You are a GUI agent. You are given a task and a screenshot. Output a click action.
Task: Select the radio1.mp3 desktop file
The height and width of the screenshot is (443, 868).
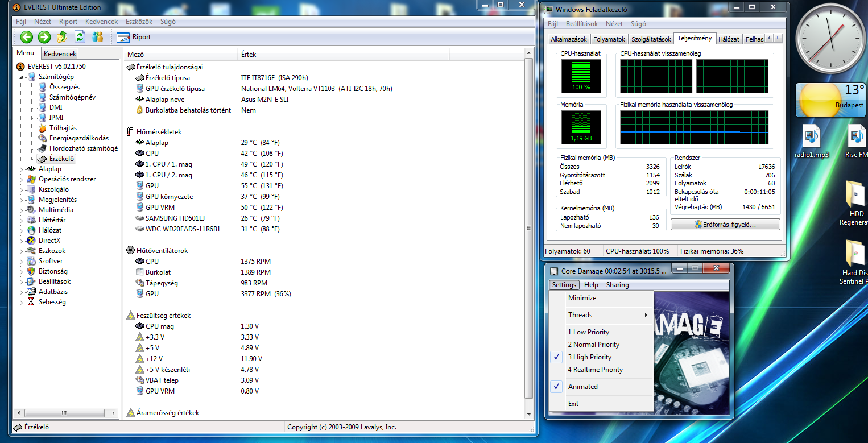812,142
